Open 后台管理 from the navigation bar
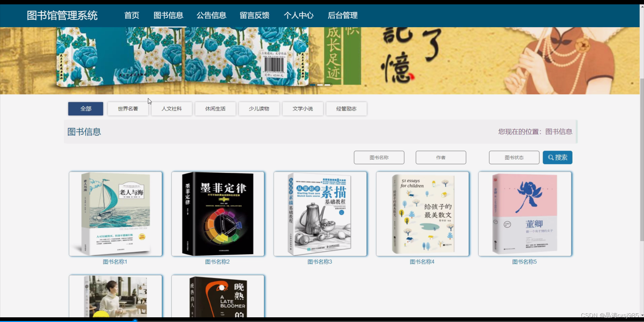The width and height of the screenshot is (644, 322). pos(342,15)
